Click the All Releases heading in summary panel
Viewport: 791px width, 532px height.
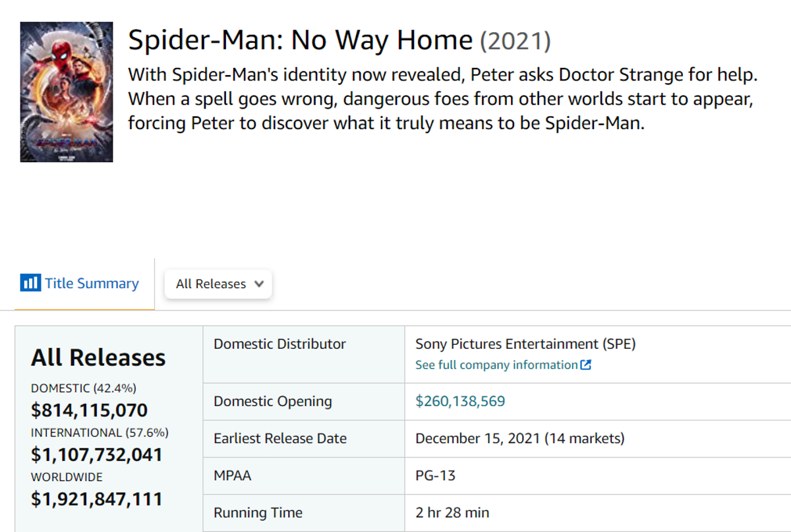(x=98, y=357)
